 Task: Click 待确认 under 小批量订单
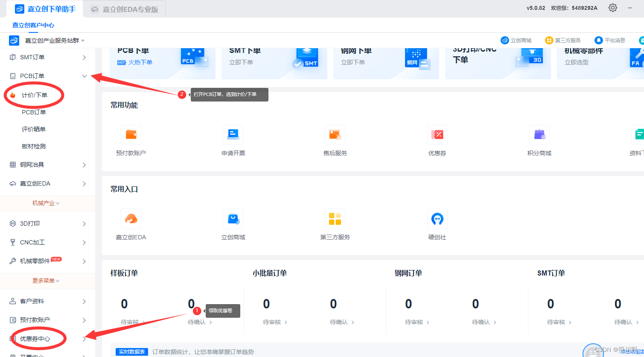[339, 322]
